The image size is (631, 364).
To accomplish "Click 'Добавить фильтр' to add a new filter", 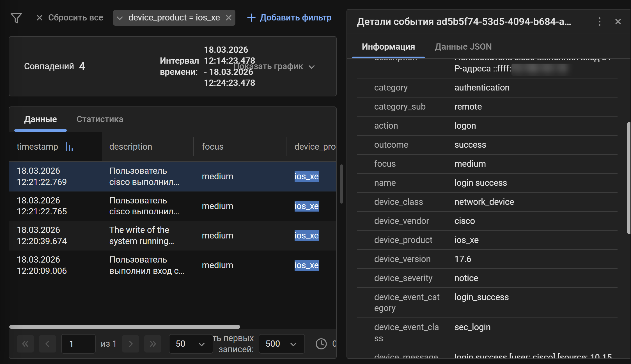I will tap(290, 17).
